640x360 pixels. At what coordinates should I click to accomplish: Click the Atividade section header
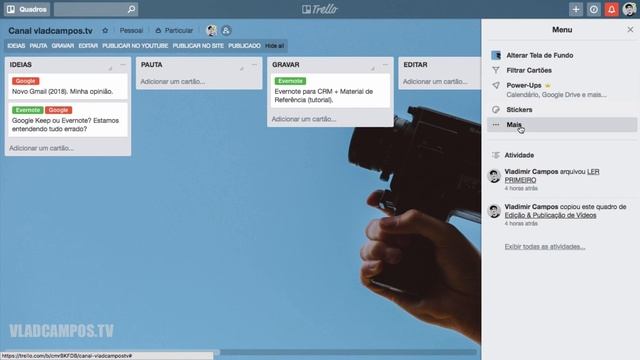pos(519,155)
